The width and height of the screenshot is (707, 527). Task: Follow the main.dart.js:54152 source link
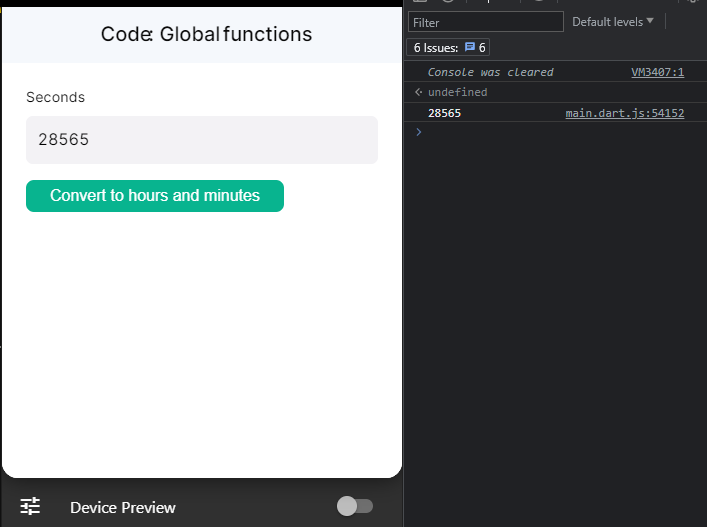click(624, 113)
